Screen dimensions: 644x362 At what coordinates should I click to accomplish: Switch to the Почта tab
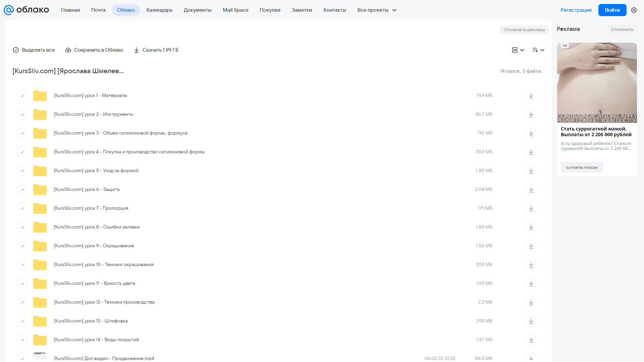point(98,10)
